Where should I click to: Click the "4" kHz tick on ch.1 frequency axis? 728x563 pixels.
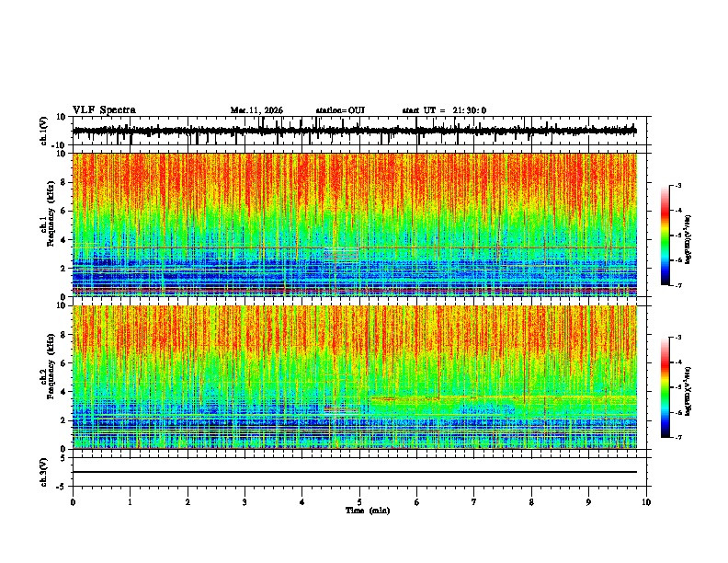[x=64, y=240]
